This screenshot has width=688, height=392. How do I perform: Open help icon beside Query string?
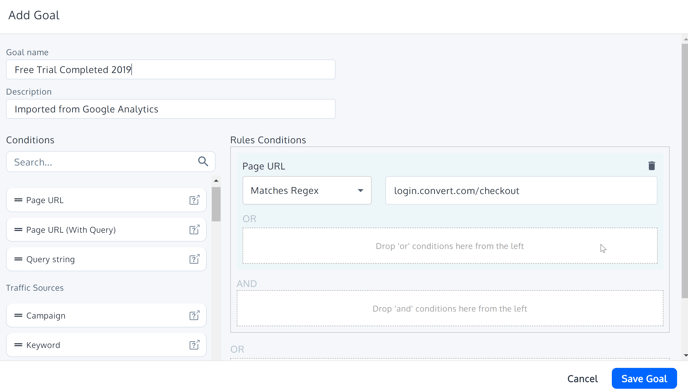(x=194, y=259)
